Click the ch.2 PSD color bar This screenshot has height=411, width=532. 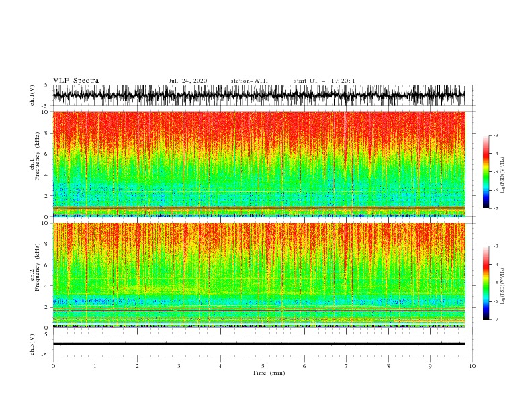[x=486, y=283]
